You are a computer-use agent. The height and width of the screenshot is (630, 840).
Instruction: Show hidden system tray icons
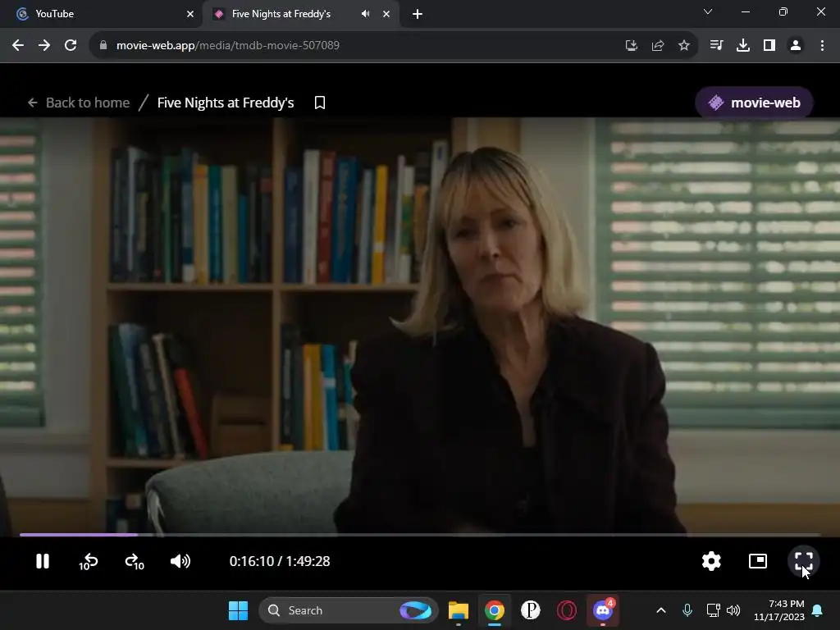[x=661, y=610]
